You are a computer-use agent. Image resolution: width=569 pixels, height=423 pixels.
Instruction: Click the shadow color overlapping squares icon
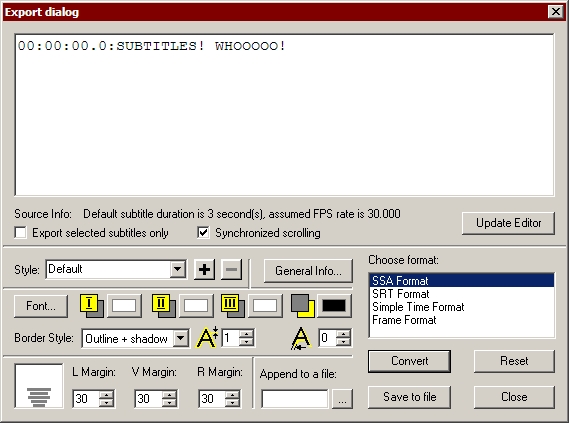click(303, 306)
